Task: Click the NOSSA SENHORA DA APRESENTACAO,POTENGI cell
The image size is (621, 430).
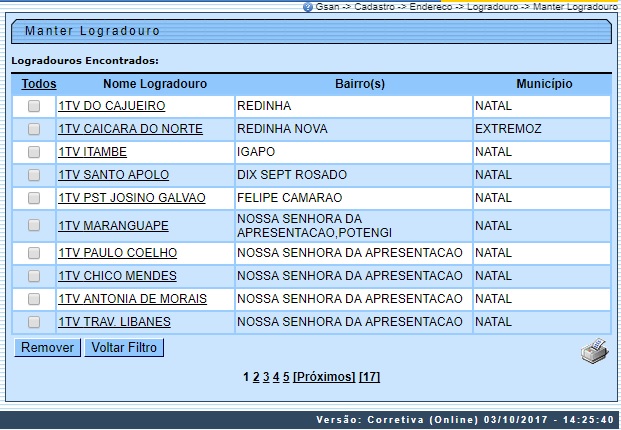Action: tap(354, 226)
